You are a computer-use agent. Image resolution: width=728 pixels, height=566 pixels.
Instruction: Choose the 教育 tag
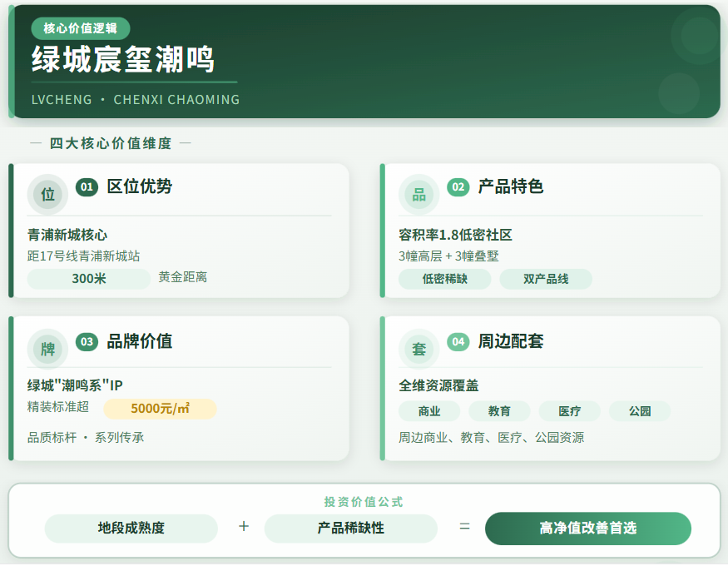point(499,411)
